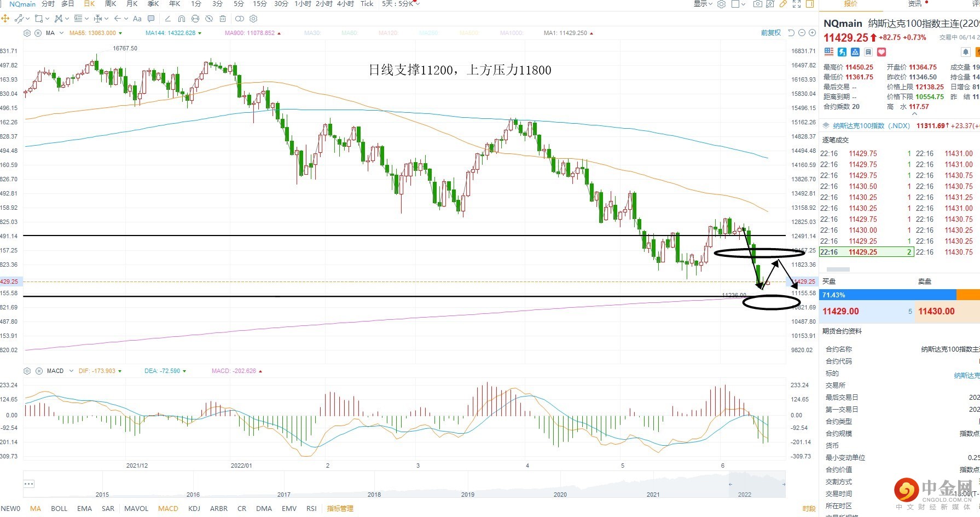Open the 报价 quote tab
The image size is (980, 517).
click(x=851, y=4)
